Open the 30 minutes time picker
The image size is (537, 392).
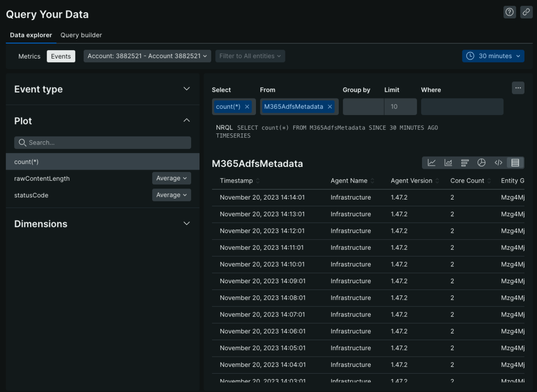click(x=493, y=56)
